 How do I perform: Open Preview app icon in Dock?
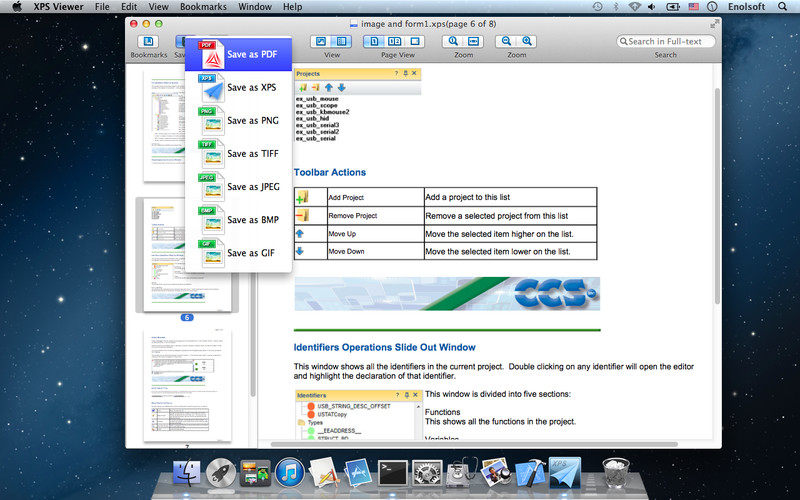495,472
